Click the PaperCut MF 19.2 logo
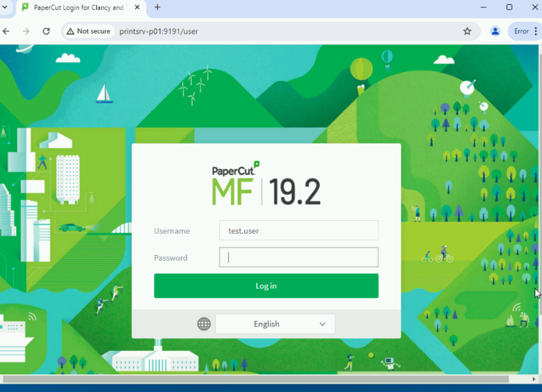Screen dimensions: 542x392 point(267,183)
